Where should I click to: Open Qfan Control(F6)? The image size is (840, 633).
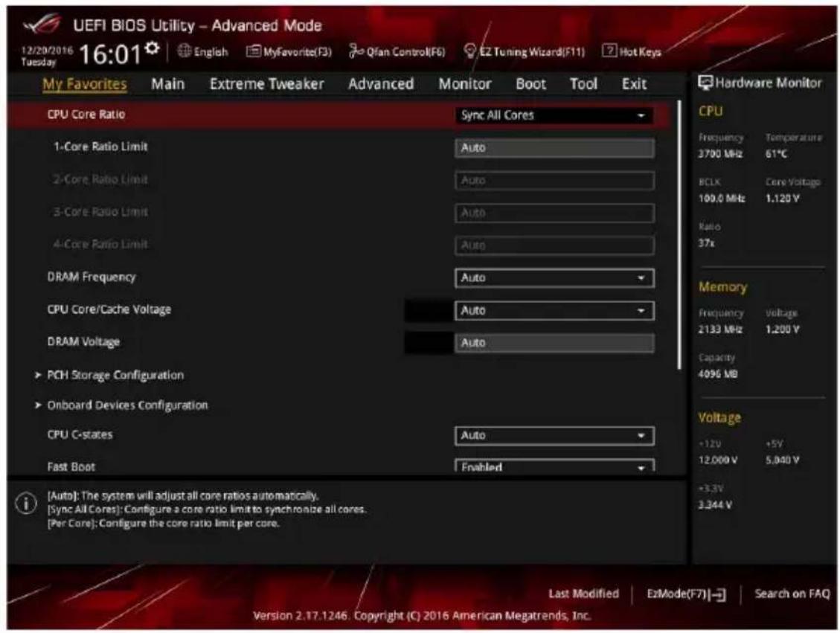[x=397, y=51]
